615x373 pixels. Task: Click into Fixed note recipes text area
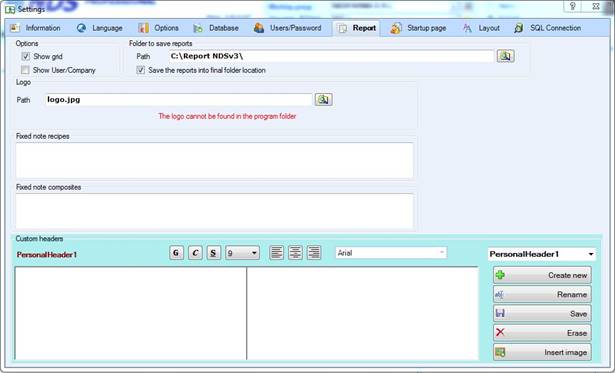tap(215, 160)
